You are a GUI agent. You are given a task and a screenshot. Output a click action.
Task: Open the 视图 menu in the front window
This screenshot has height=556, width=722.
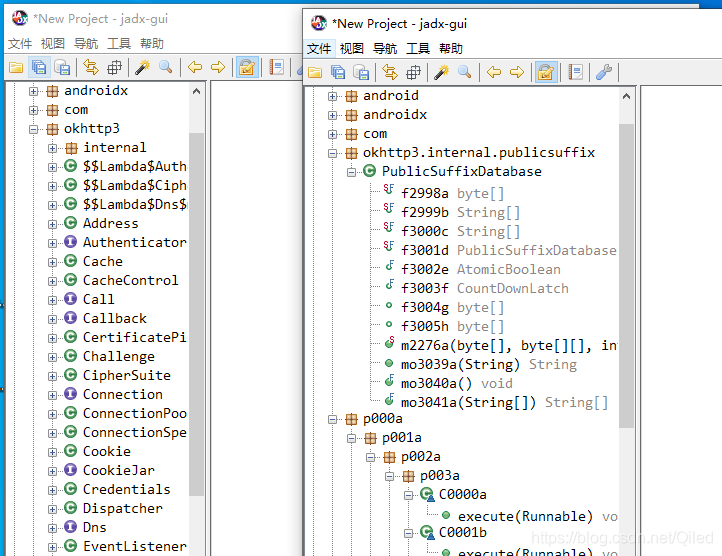pos(352,48)
